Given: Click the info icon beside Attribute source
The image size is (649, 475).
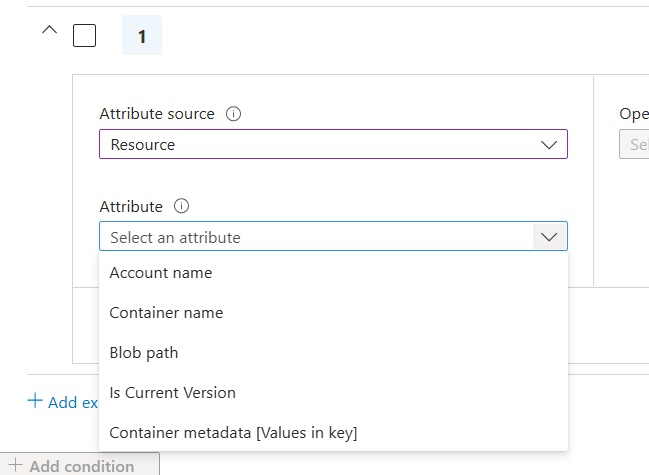Looking at the screenshot, I should pyautogui.click(x=234, y=114).
